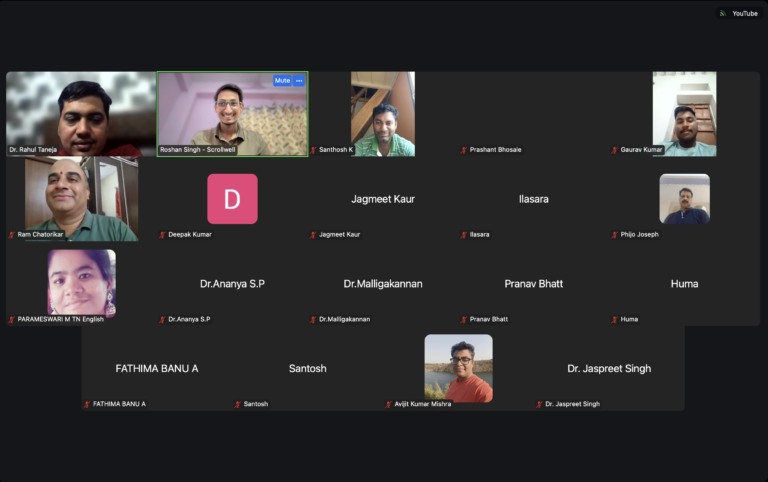This screenshot has height=482, width=768.
Task: Click muted mic icon beside Avijit Kumar Mishra
Action: (389, 404)
